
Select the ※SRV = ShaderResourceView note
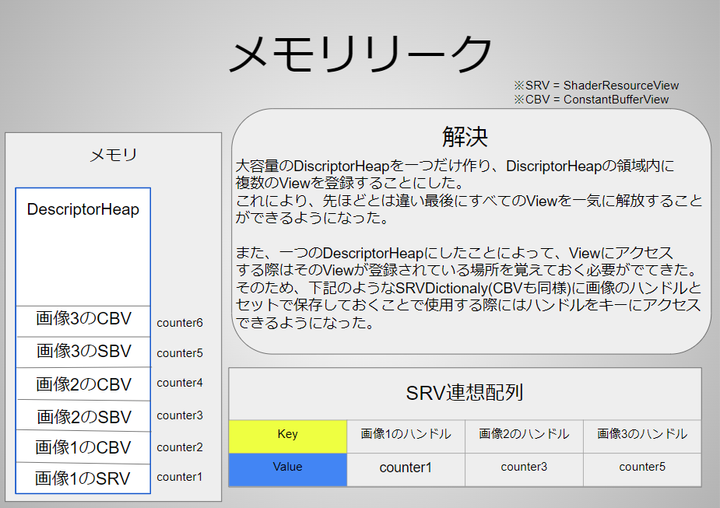point(596,85)
